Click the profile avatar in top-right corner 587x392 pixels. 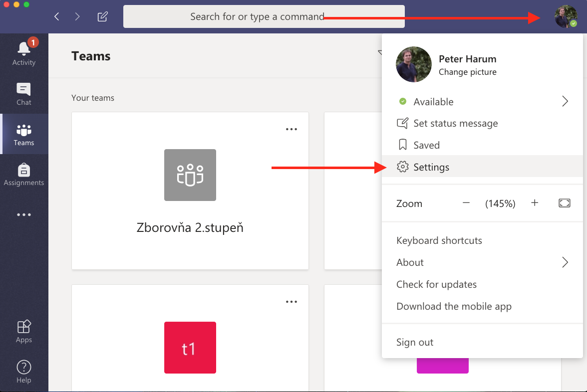coord(566,17)
